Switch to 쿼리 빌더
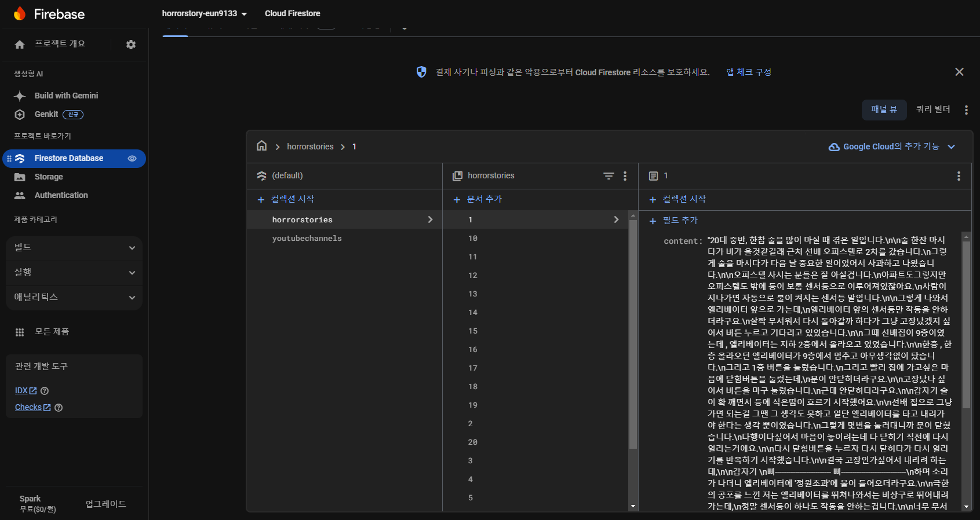The width and height of the screenshot is (980, 520). click(933, 109)
